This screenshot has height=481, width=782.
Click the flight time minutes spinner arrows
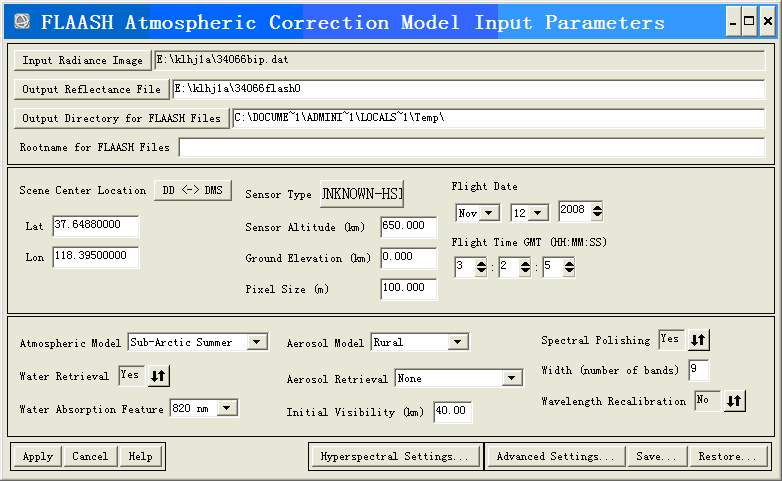[525, 267]
